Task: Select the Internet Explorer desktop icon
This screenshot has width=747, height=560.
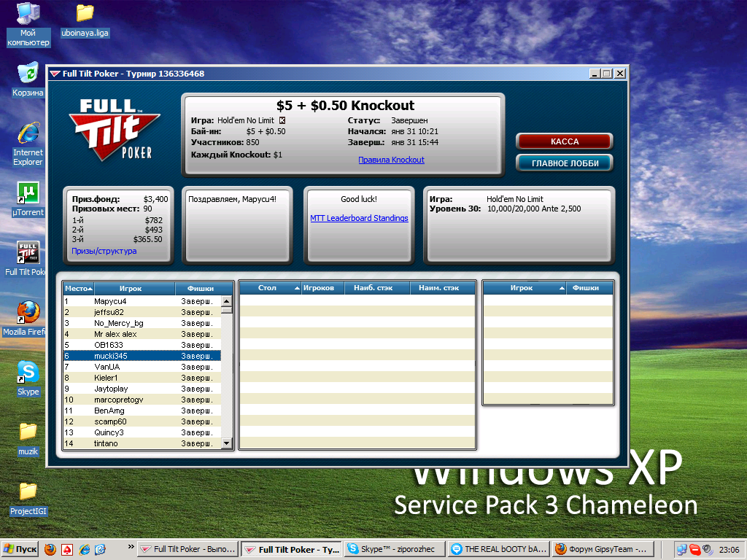Action: [28, 144]
